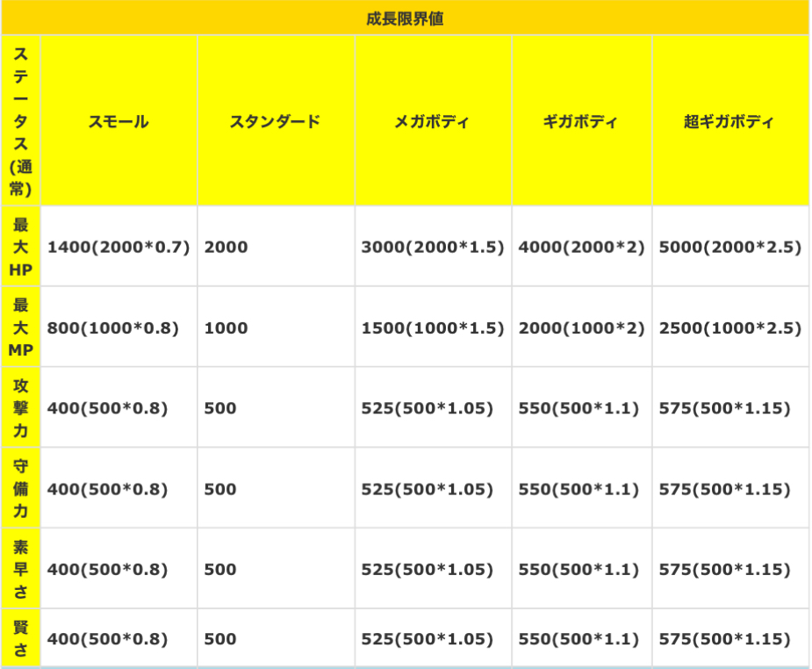Click the 最大MP row label
812x669 pixels.
[20, 327]
